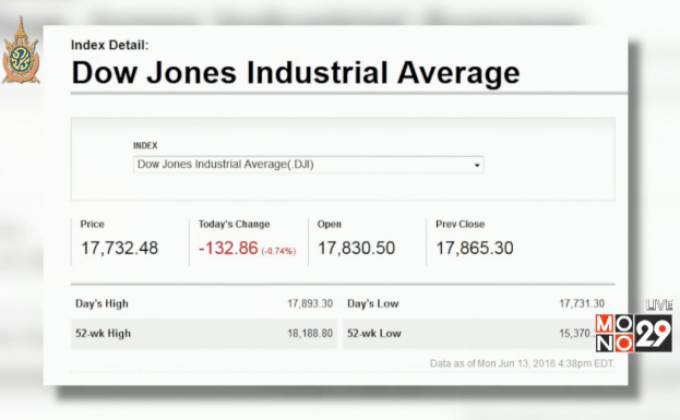Click the Data as of timestamp text
Screen dimensions: 680x420
(x=522, y=363)
